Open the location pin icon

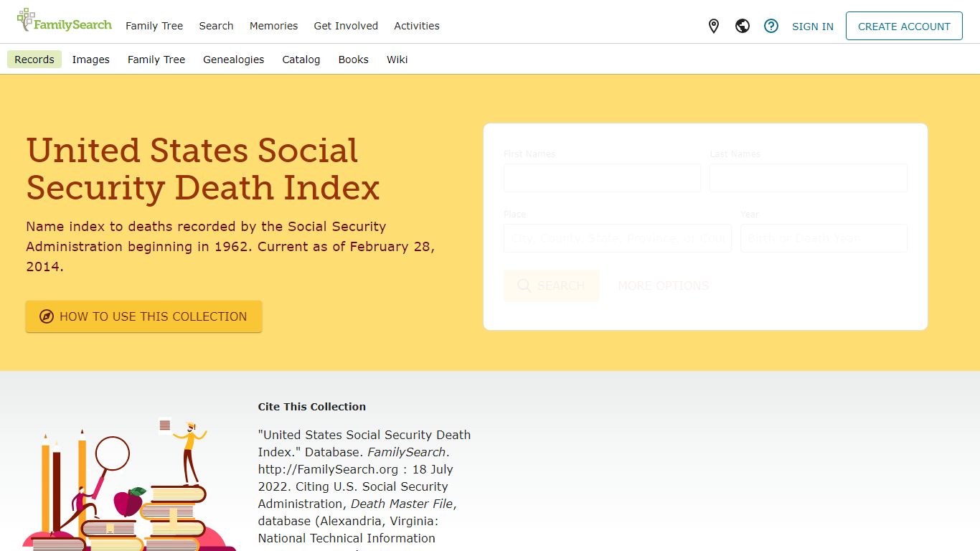click(x=714, y=26)
